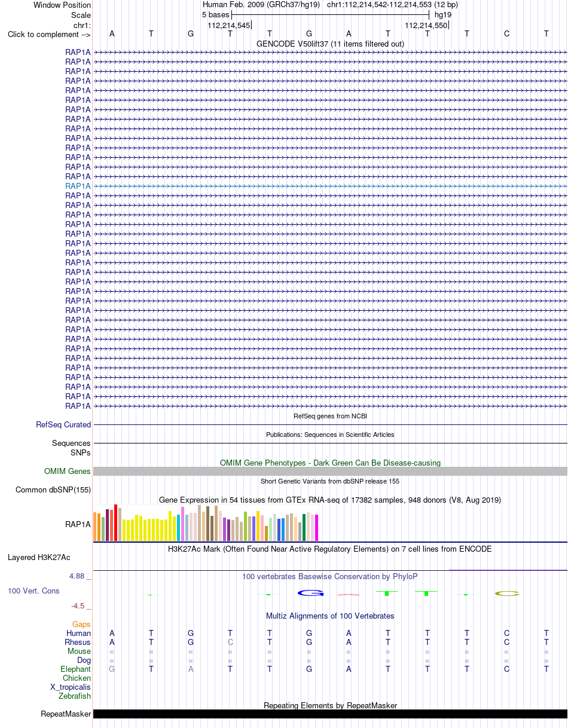Click the orange Gaps row label
568x728 pixels.
[x=81, y=625]
